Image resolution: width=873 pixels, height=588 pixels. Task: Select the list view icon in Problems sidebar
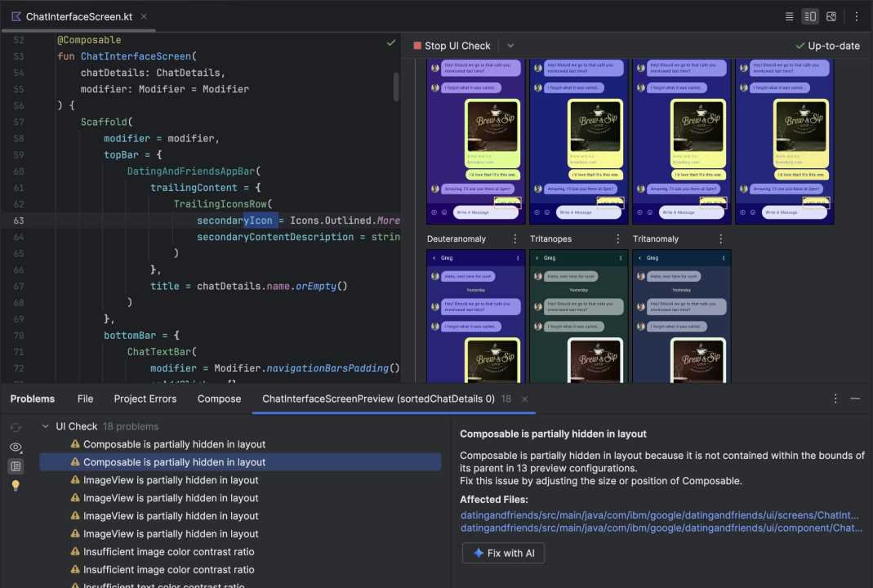point(16,465)
